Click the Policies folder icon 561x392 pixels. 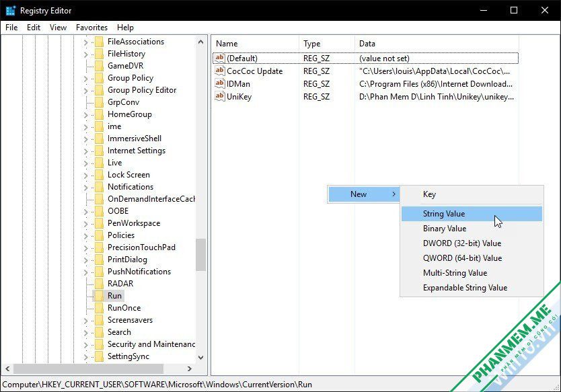[x=99, y=235]
